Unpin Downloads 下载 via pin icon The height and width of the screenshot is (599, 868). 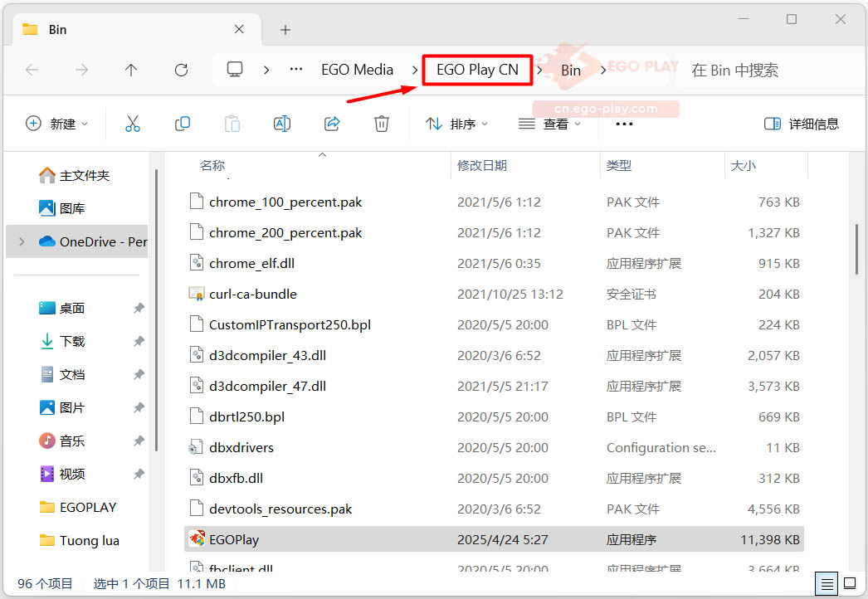pos(139,341)
